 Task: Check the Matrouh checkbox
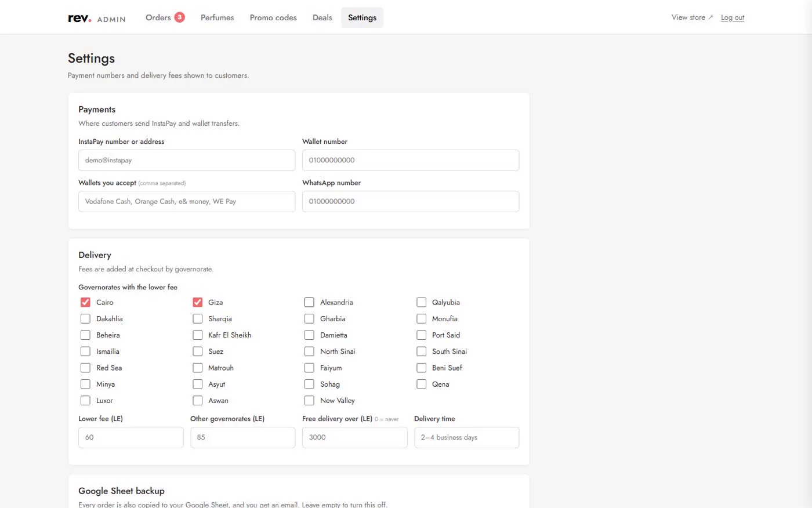(198, 368)
